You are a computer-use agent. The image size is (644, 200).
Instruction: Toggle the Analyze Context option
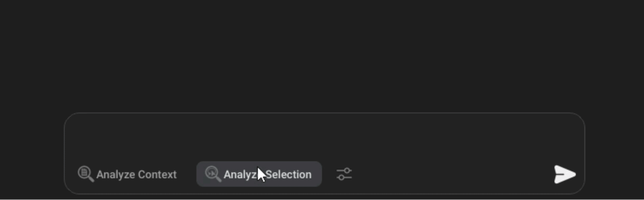coord(127,174)
